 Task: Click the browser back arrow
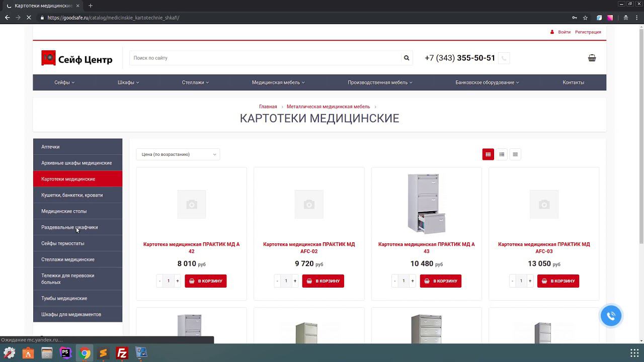[7, 18]
